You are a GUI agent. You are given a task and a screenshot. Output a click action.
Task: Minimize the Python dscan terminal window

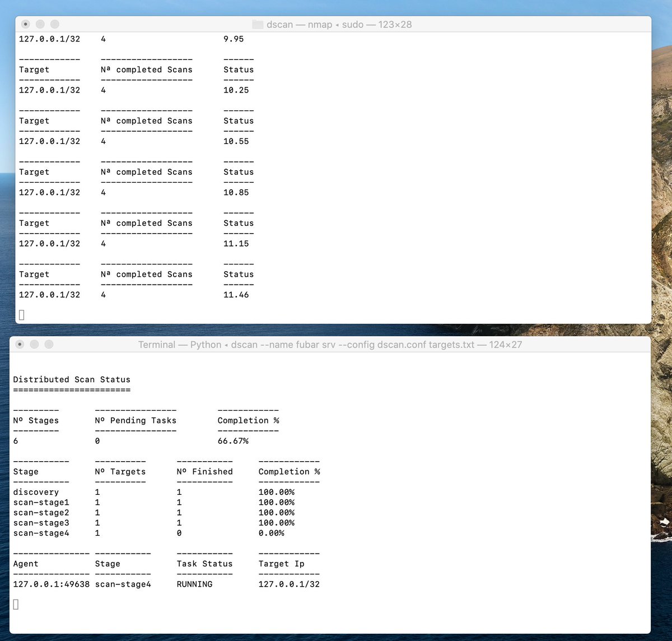click(x=34, y=345)
